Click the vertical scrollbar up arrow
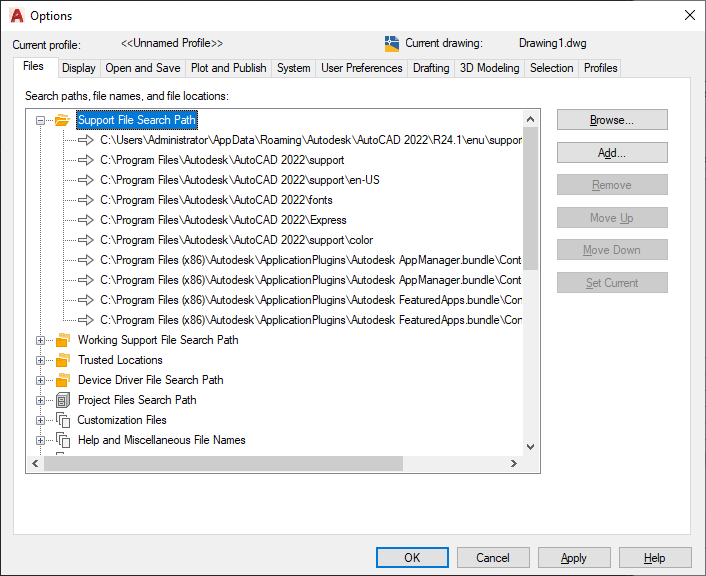This screenshot has width=706, height=576. [530, 119]
